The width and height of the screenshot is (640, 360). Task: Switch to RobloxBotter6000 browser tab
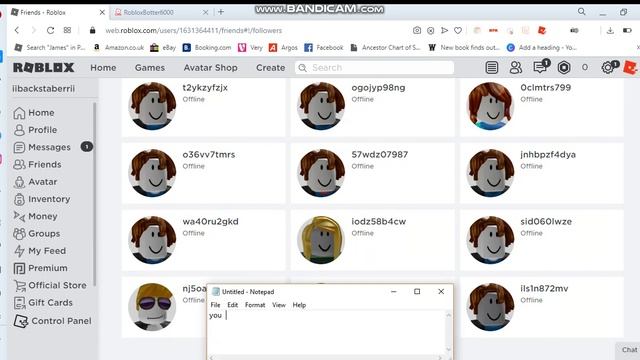[161, 13]
